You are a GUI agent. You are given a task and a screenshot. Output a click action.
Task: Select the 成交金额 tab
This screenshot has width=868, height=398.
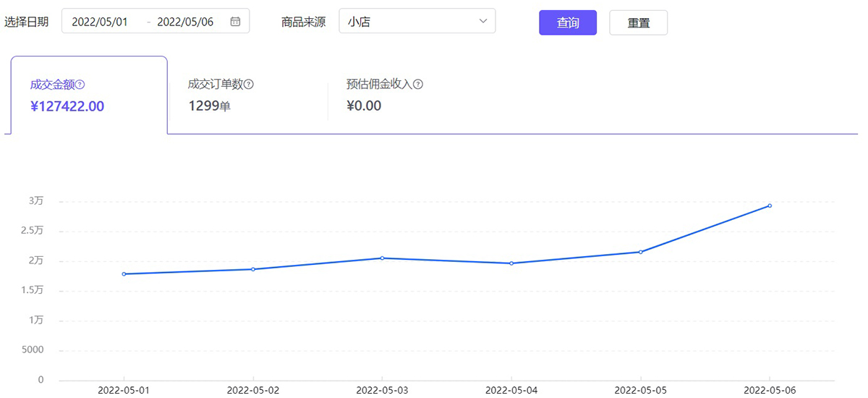(x=89, y=95)
